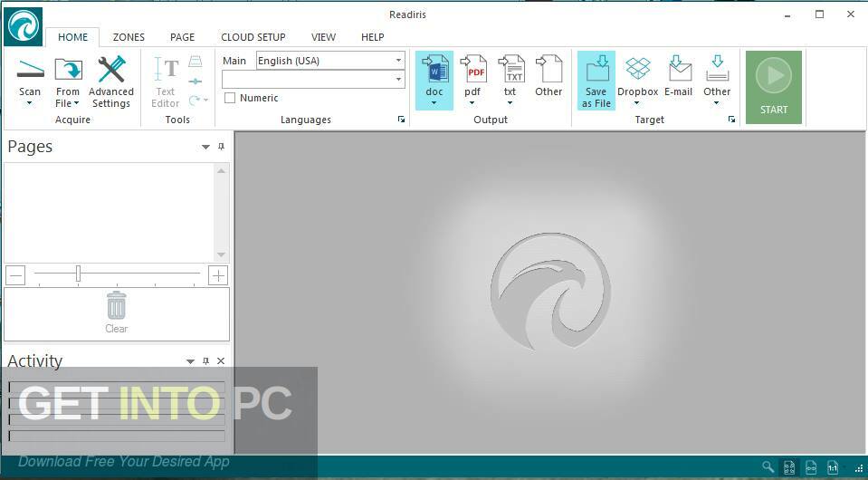Click 1:1 actual size icon
The image size is (868, 480).
click(833, 467)
